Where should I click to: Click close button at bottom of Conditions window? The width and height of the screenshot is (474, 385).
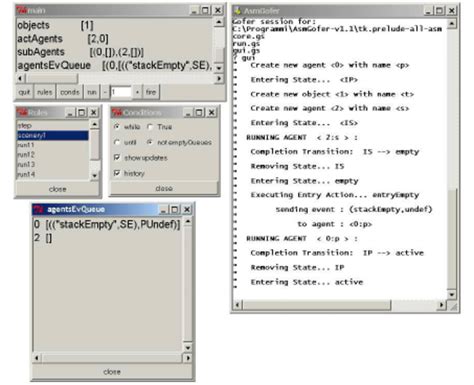point(164,188)
